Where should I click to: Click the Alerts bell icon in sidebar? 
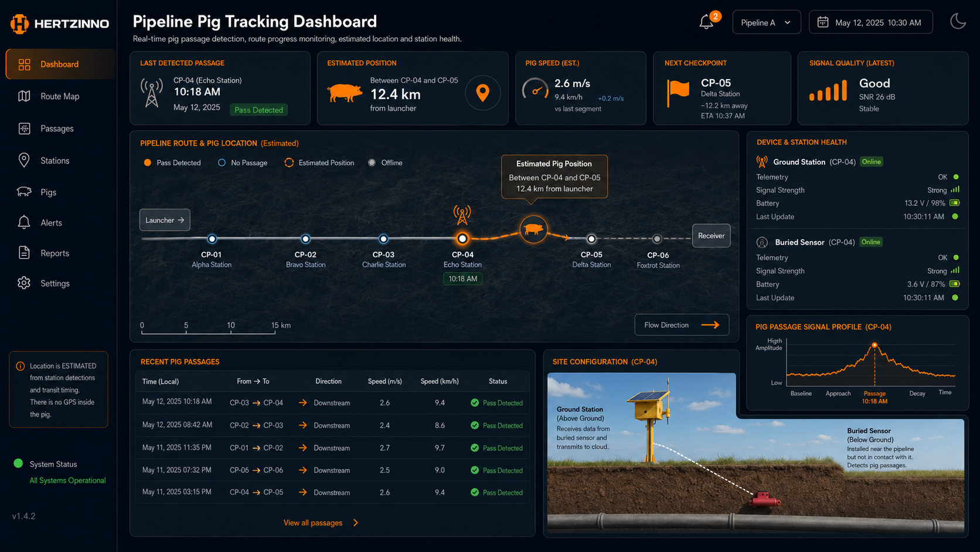[24, 222]
